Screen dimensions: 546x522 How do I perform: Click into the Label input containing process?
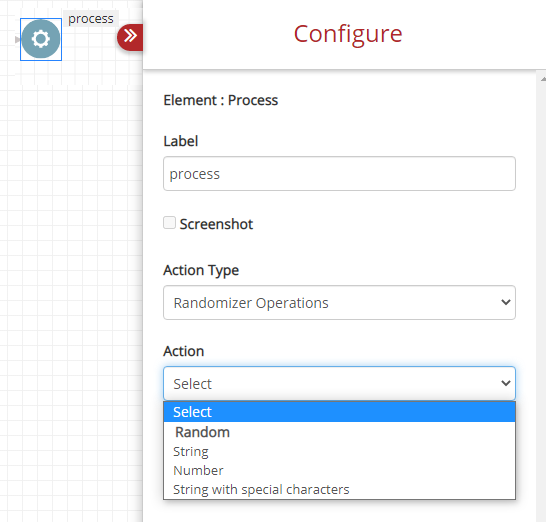coord(339,173)
